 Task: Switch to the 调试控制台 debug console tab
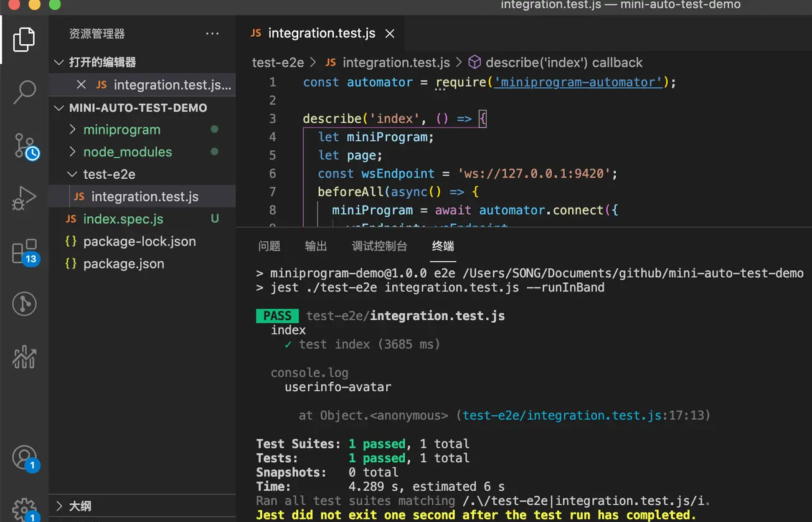point(379,246)
